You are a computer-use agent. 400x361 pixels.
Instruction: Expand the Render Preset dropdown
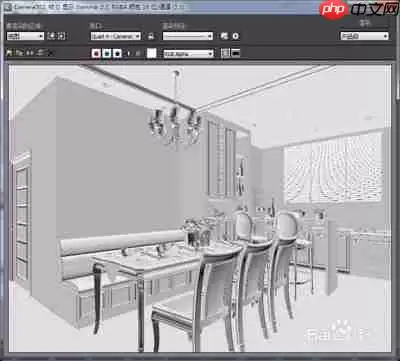pos(188,36)
